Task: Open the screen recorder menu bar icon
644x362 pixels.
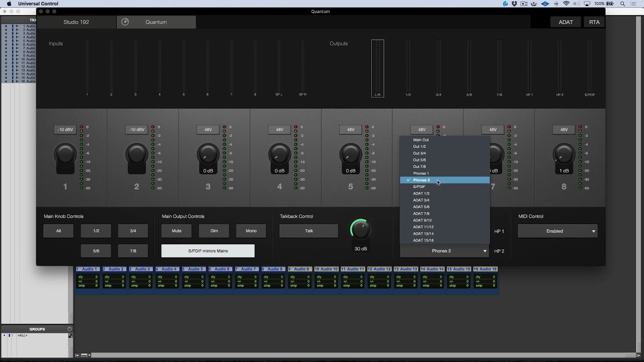Action: 524,4
